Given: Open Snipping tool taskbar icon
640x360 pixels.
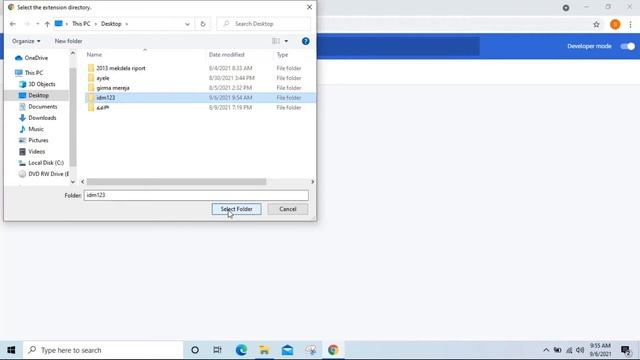Looking at the screenshot, I should [311, 350].
